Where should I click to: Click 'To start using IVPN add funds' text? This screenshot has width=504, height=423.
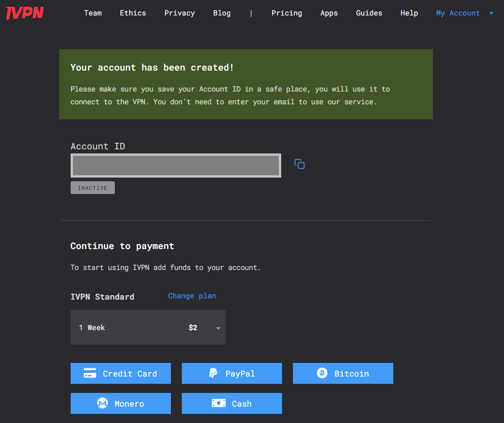(165, 268)
